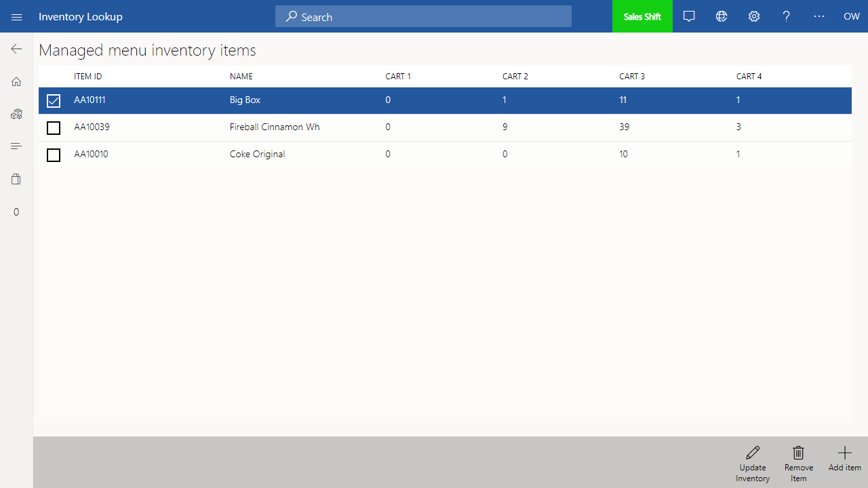
Task: Click Big Box Cart 3 value 11
Action: [x=623, y=100]
